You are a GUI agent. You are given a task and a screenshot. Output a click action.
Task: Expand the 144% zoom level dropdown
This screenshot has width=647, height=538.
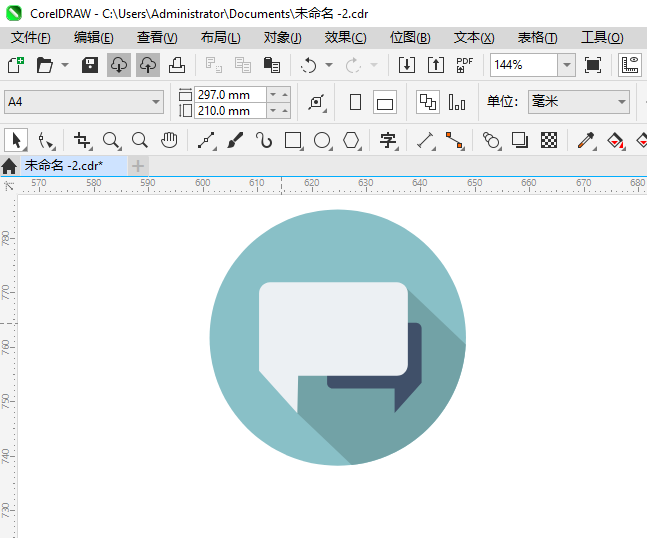[x=566, y=65]
